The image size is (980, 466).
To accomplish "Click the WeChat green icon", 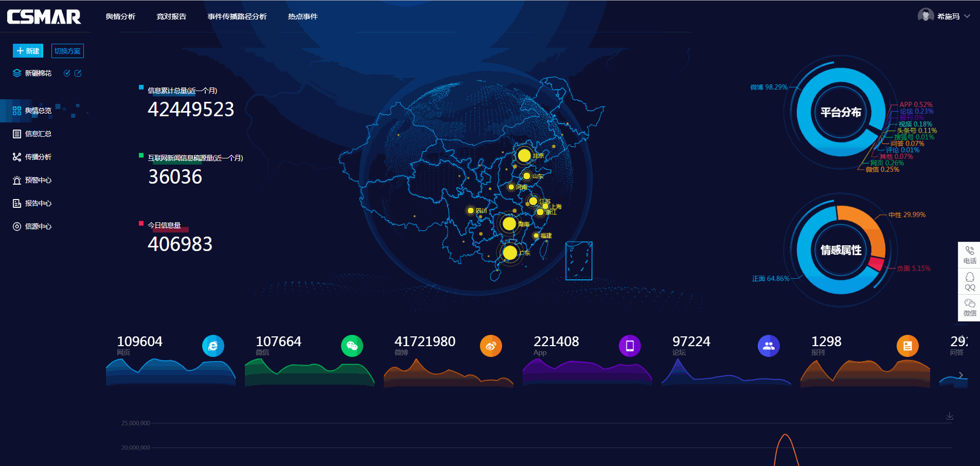I will 352,346.
